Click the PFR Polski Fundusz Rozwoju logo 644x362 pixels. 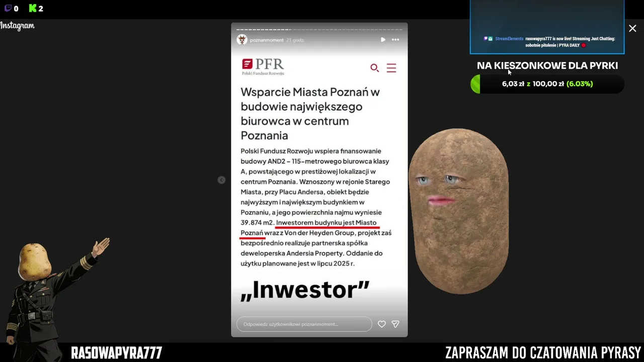coord(263,67)
